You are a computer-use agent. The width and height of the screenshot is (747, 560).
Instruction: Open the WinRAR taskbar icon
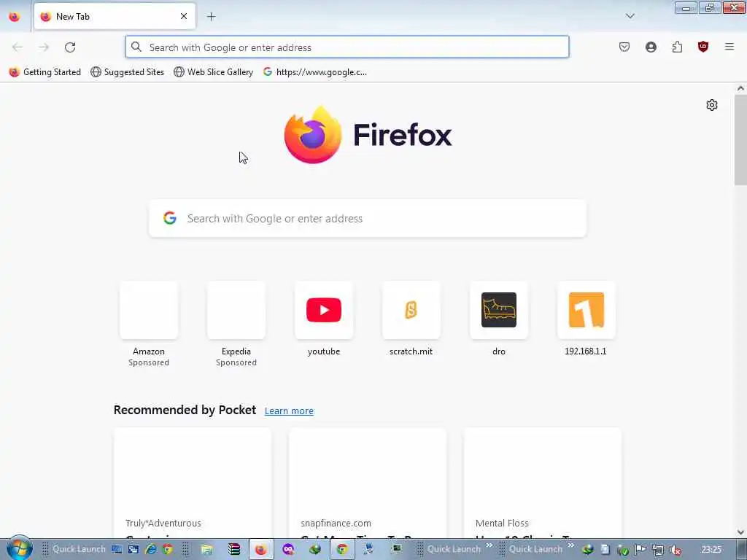coord(234,549)
